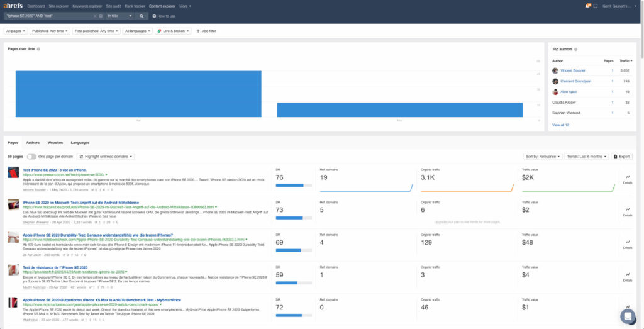Open 'Test de résistance de l'iPhone SE 2020' title
Screen dimensions: 644x329
click(55, 267)
